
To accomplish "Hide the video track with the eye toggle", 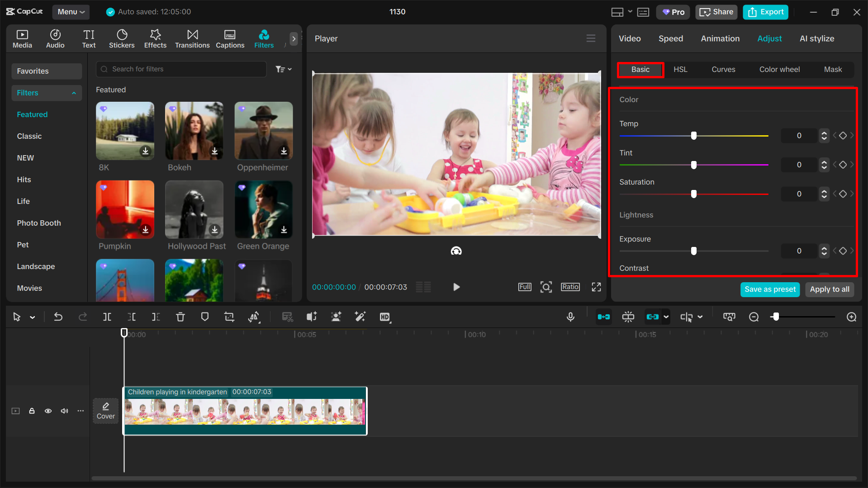I will pyautogui.click(x=48, y=411).
